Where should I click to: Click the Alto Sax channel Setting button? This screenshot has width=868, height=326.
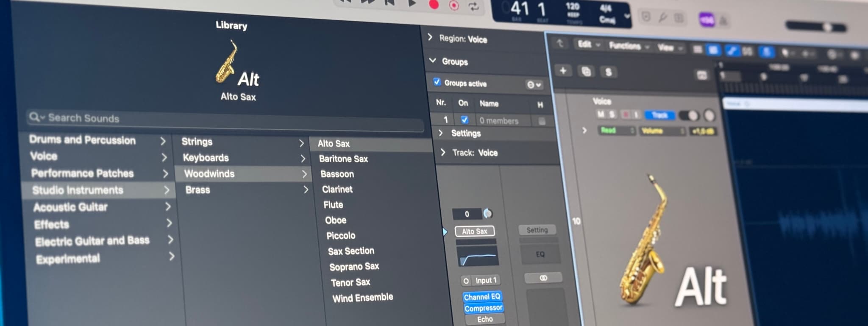474,231
